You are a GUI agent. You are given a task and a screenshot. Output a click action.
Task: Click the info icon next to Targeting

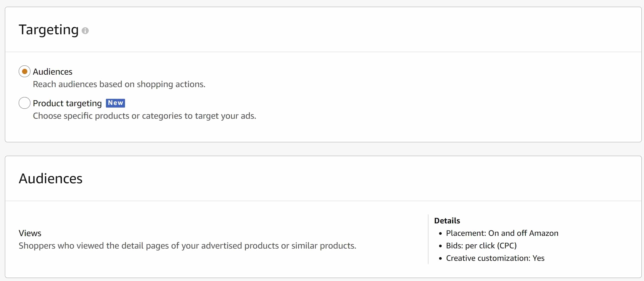click(x=85, y=31)
